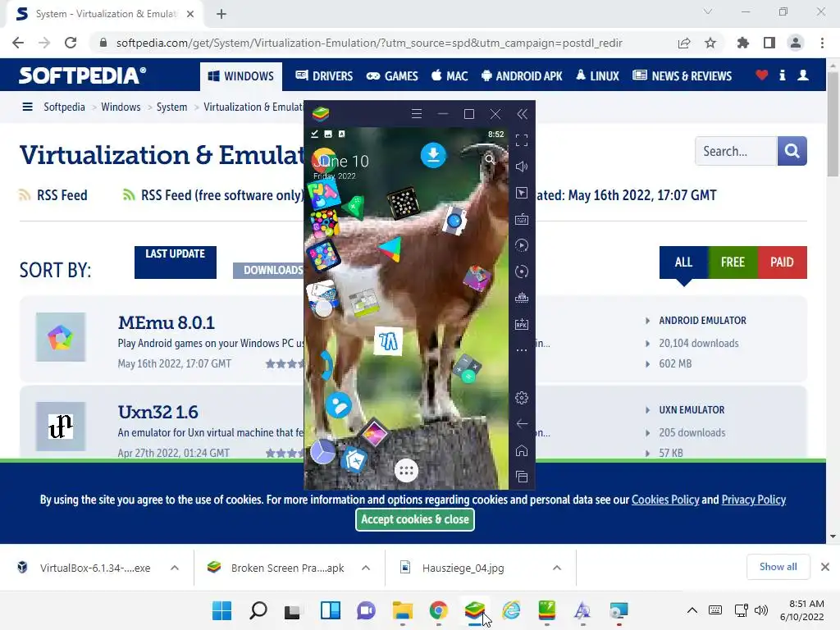840x630 pixels.
Task: Tap the blue download icon on Android screen
Action: pyautogui.click(x=433, y=155)
